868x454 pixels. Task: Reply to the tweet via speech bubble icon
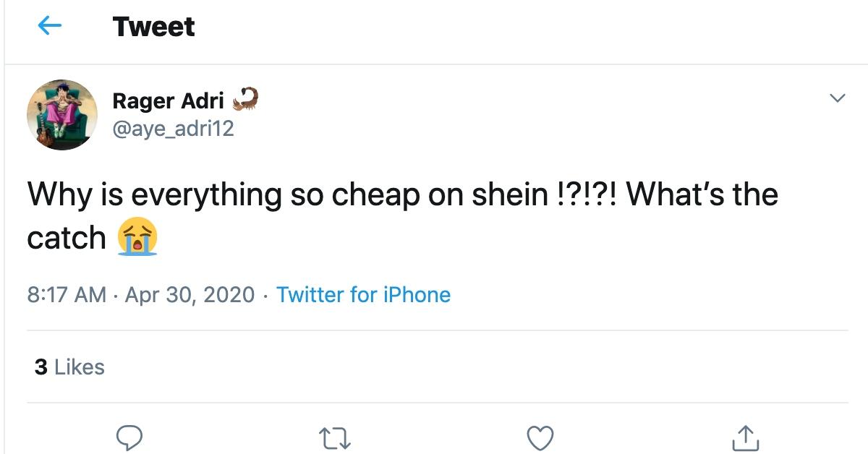pyautogui.click(x=129, y=437)
